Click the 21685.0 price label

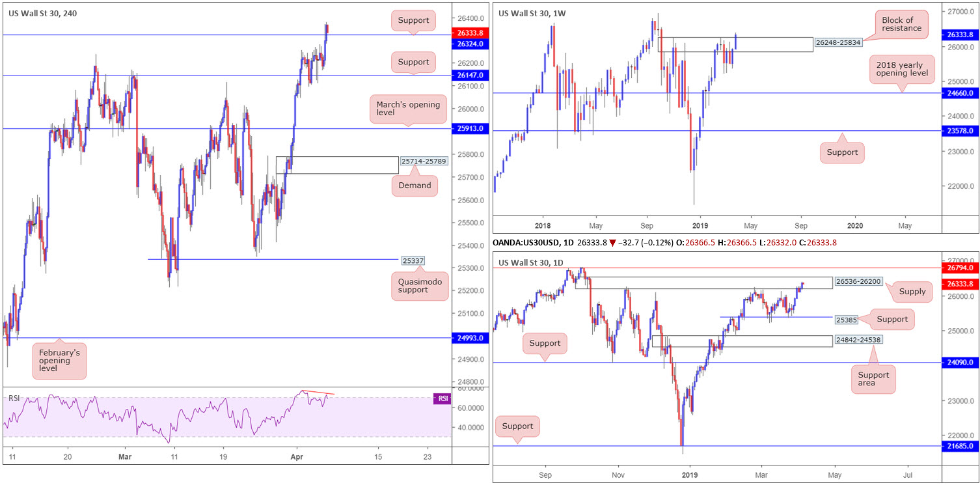961,446
